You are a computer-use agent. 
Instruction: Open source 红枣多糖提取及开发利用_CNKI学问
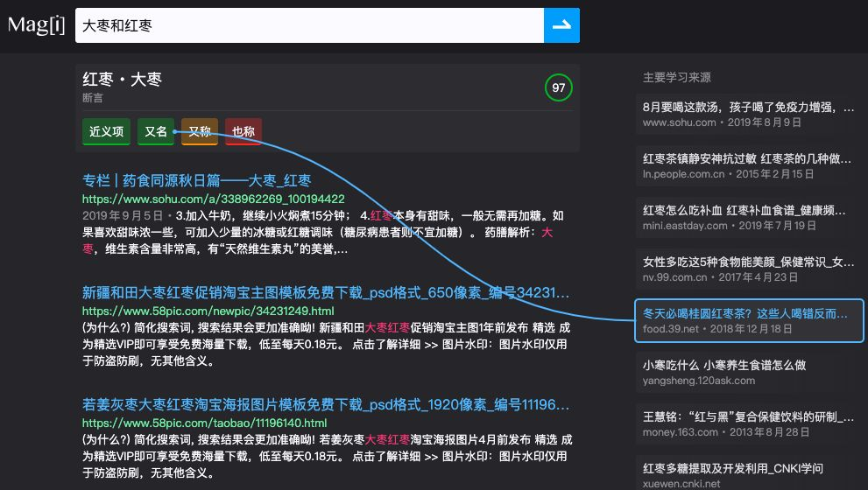[748, 474]
